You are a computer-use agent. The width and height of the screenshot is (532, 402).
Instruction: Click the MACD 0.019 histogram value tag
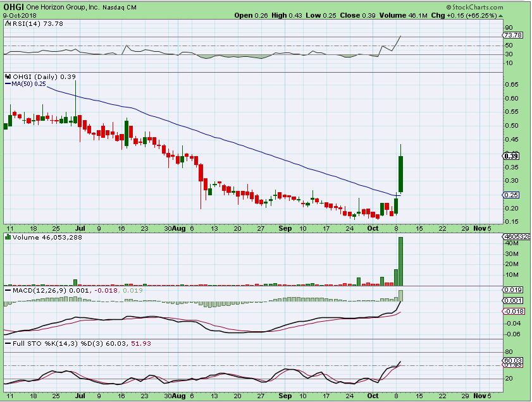(x=512, y=289)
